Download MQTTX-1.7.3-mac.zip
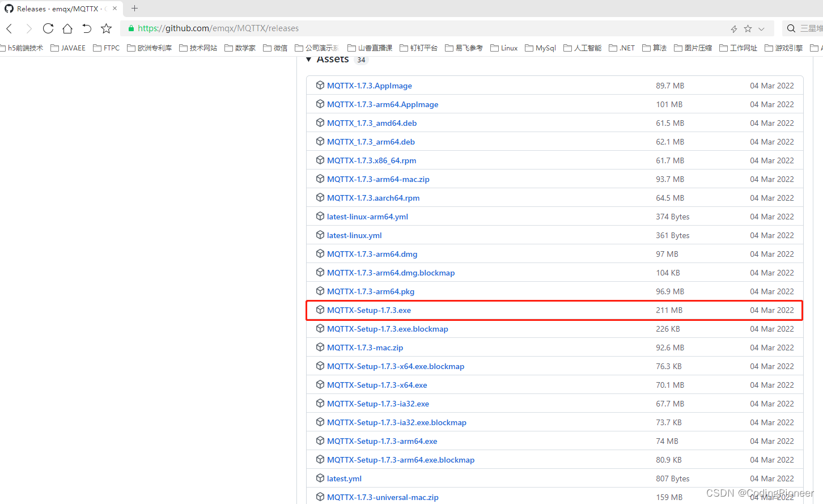Image resolution: width=823 pixels, height=504 pixels. 365,348
